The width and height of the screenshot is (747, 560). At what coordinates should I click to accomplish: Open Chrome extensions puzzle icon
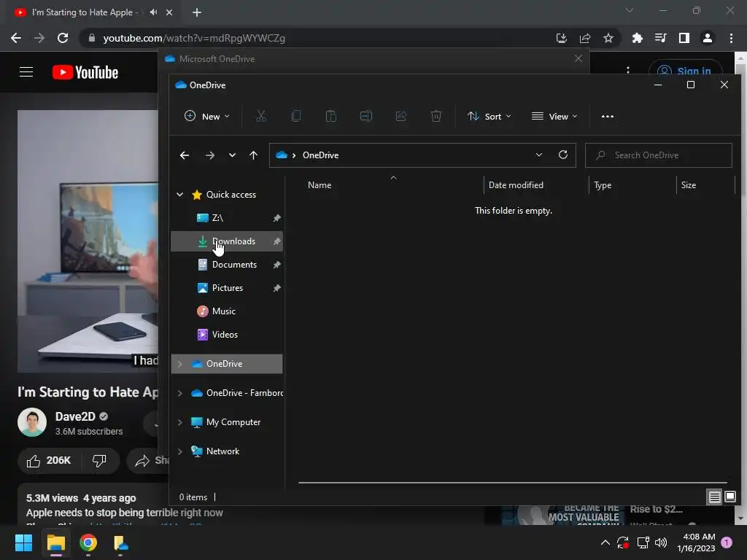pos(637,38)
